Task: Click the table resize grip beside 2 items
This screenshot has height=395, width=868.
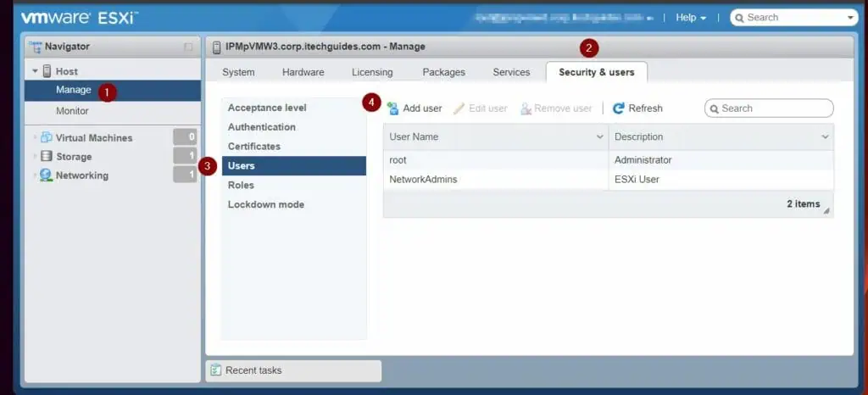Action: pos(826,211)
